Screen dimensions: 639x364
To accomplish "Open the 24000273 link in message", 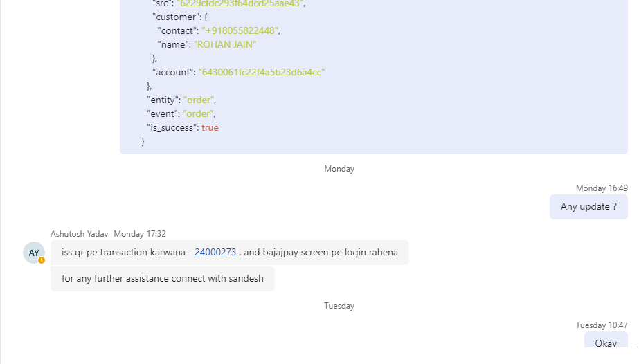I will [215, 253].
